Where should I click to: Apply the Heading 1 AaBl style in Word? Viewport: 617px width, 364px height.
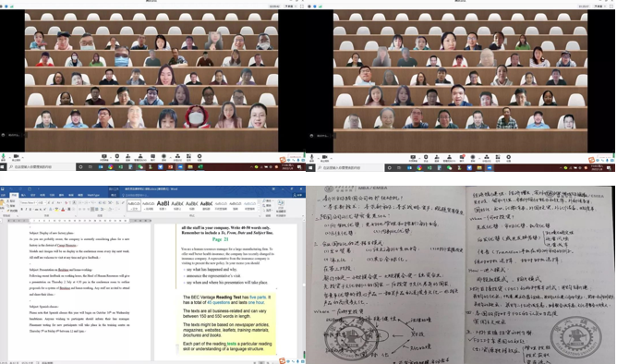tap(163, 204)
